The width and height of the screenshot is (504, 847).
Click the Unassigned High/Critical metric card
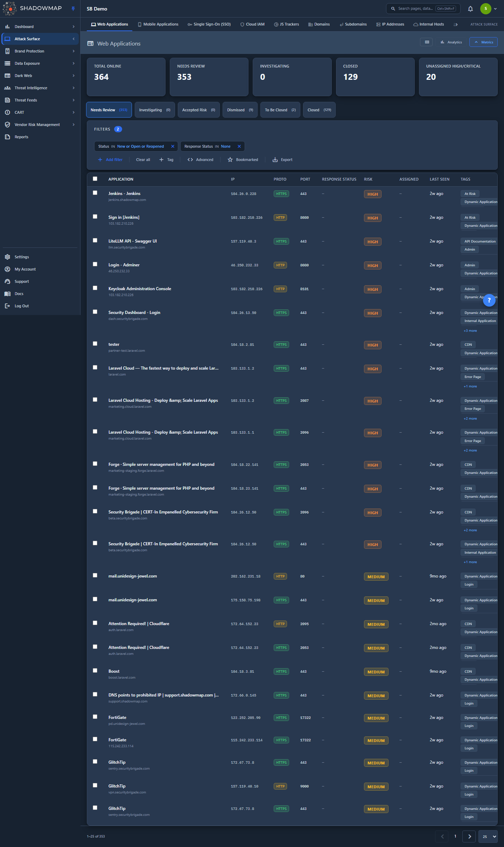458,77
